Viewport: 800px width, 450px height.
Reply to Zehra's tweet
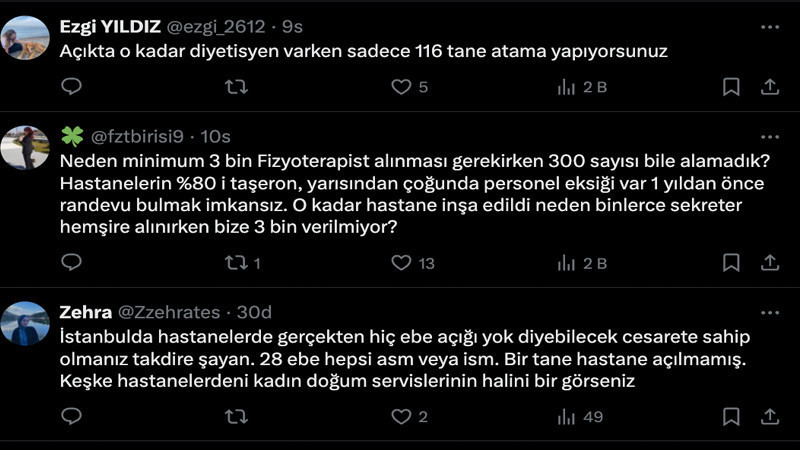point(71,416)
